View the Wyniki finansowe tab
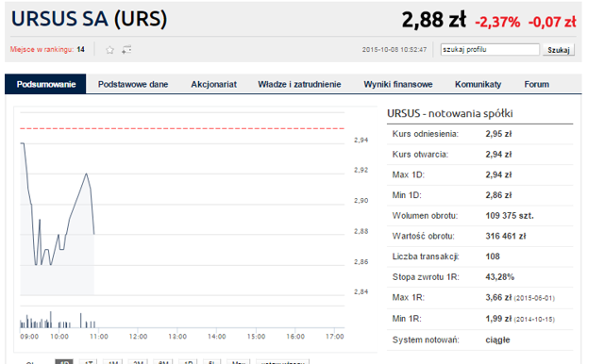 [398, 84]
